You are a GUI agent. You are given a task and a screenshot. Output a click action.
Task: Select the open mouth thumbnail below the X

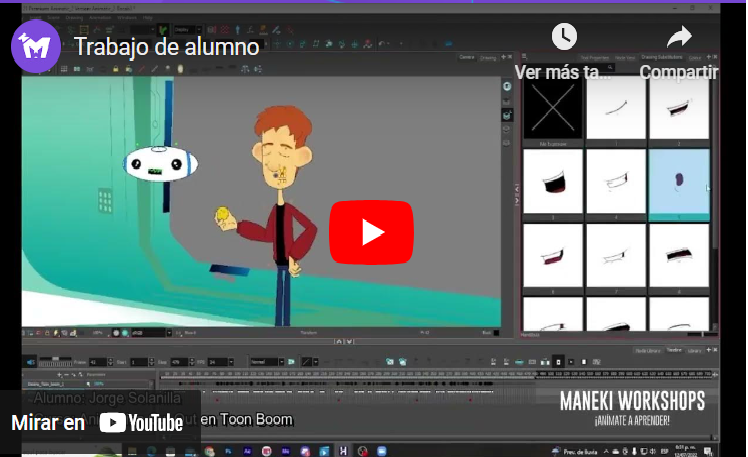(553, 181)
